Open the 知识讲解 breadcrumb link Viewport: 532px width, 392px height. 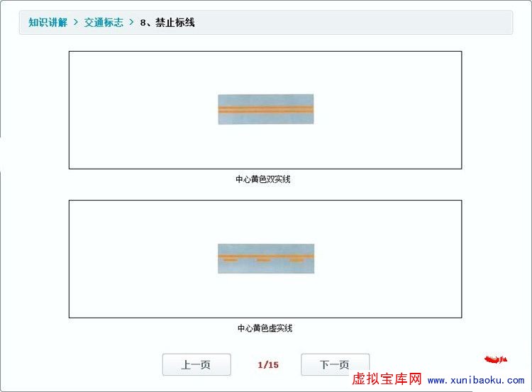48,23
